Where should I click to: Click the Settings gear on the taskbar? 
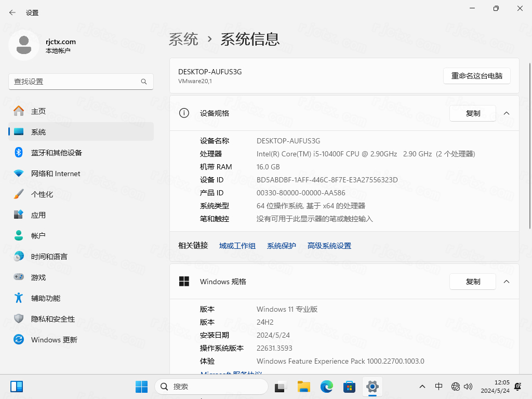click(x=372, y=387)
